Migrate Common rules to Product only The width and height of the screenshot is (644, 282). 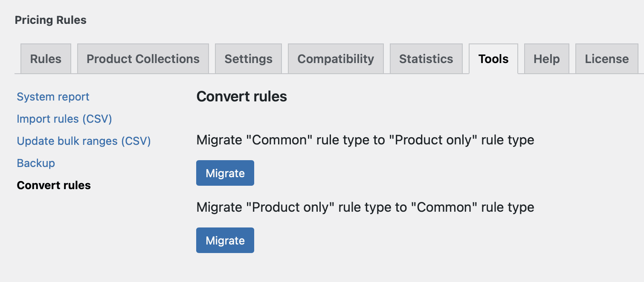[x=225, y=173]
